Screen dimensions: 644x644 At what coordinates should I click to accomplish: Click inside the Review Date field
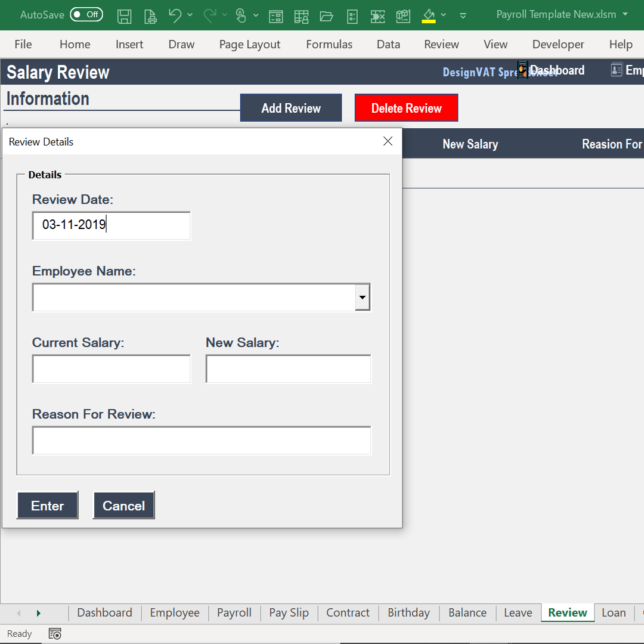[x=111, y=225]
